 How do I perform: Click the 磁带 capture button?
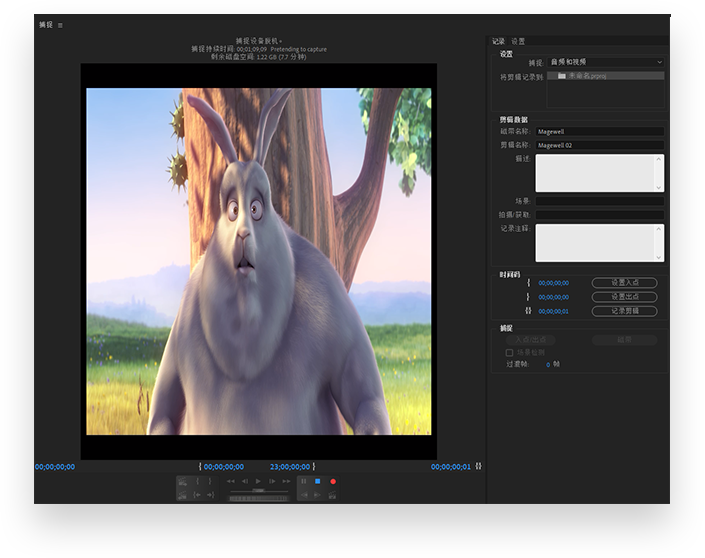(x=625, y=340)
